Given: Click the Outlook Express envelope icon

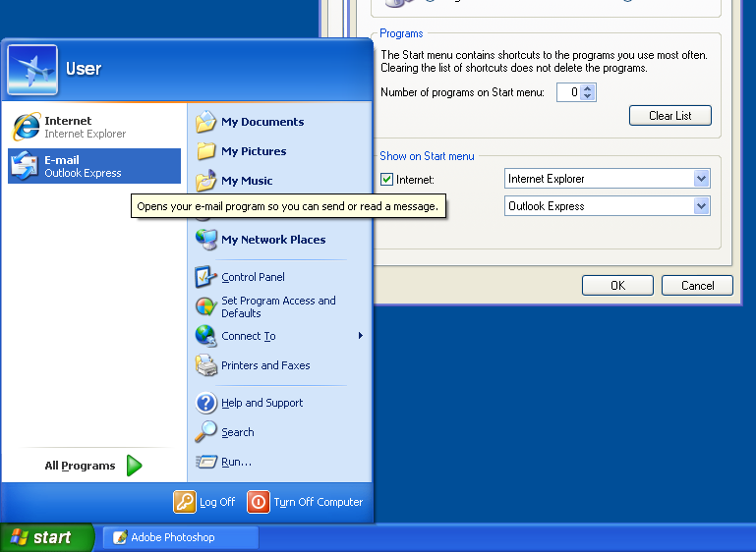Looking at the screenshot, I should pos(25,166).
